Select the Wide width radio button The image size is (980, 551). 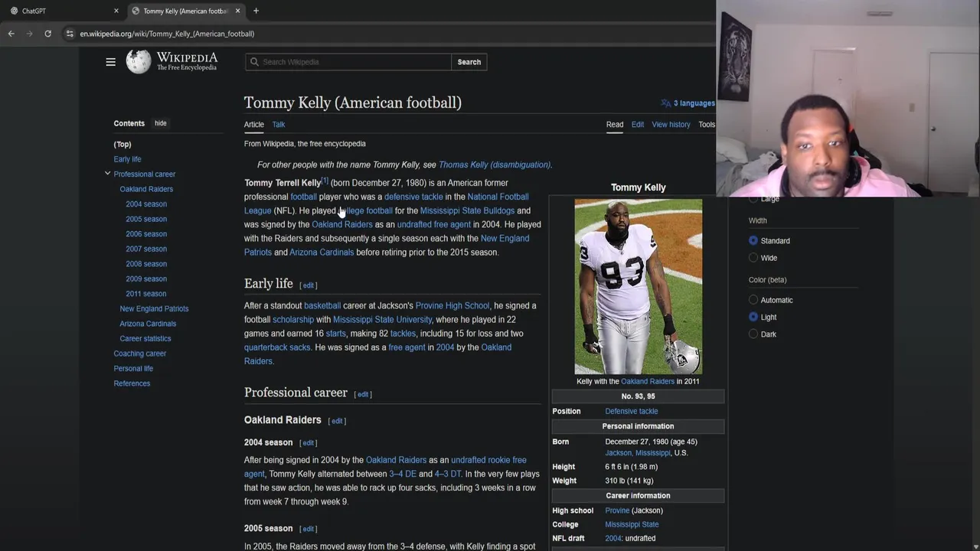(753, 258)
